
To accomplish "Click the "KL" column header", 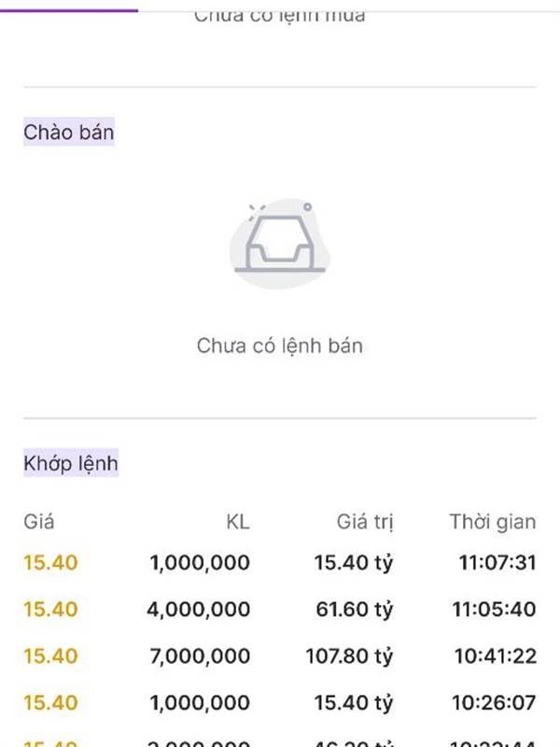I will [x=238, y=522].
